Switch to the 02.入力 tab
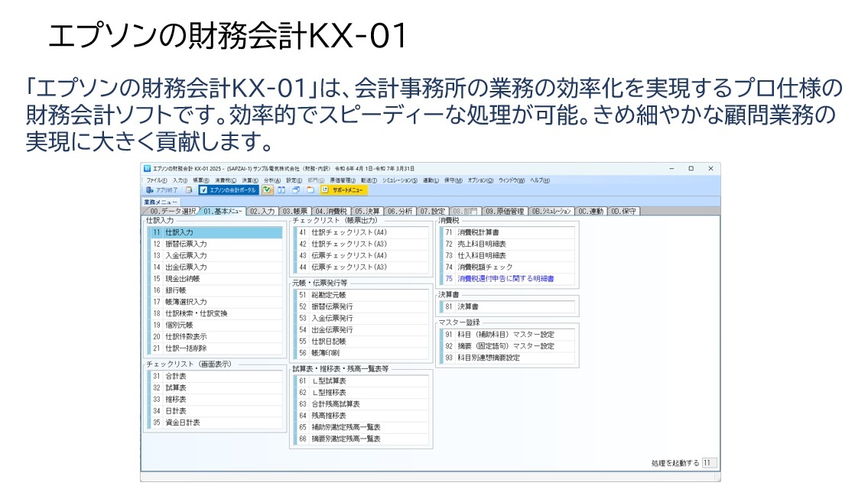 pos(262,212)
